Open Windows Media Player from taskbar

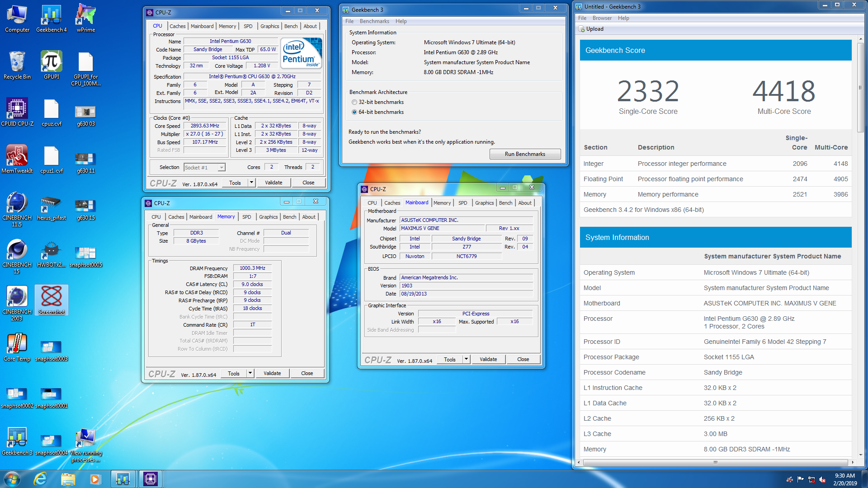point(95,479)
